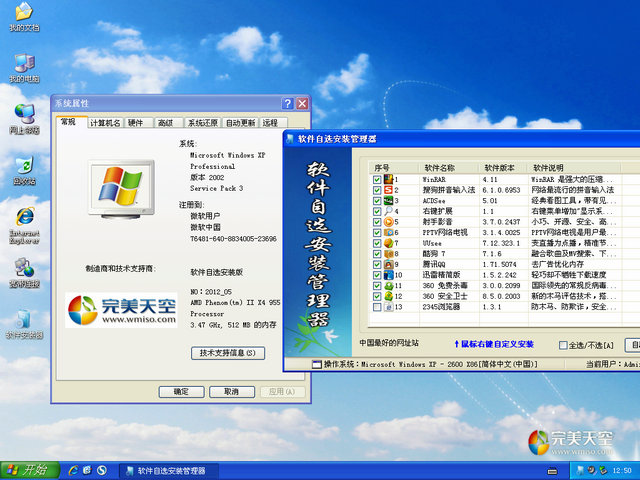
Task: Click the 技术支持信息(S) button
Action: [x=228, y=353]
